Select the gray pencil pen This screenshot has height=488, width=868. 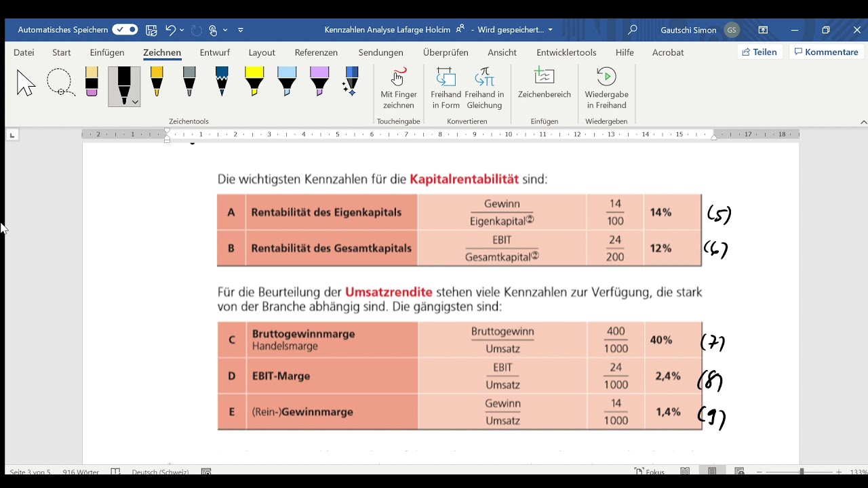click(189, 82)
